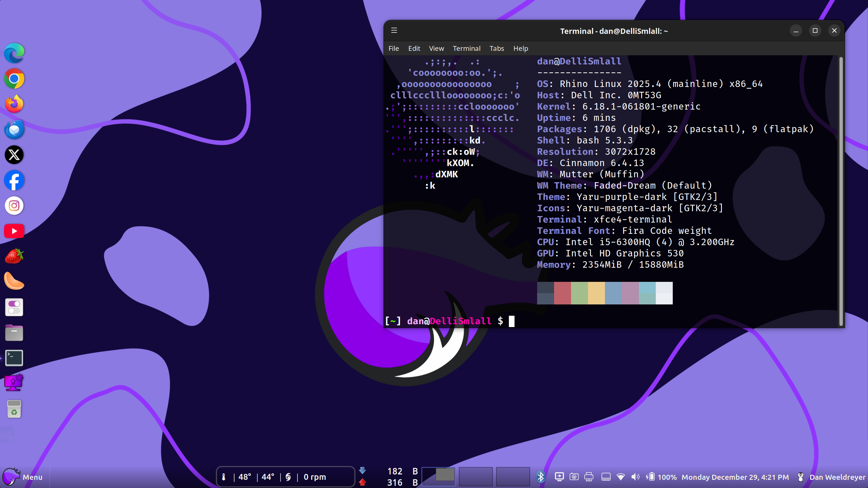Image resolution: width=868 pixels, height=488 pixels.
Task: Open the Clementine orange icon
Action: [14, 281]
